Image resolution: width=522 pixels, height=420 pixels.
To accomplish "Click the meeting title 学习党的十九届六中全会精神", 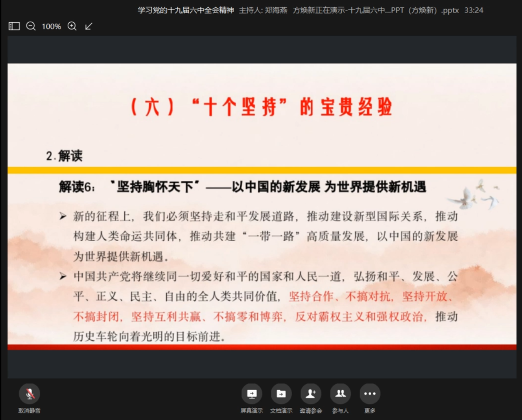I will pos(186,10).
